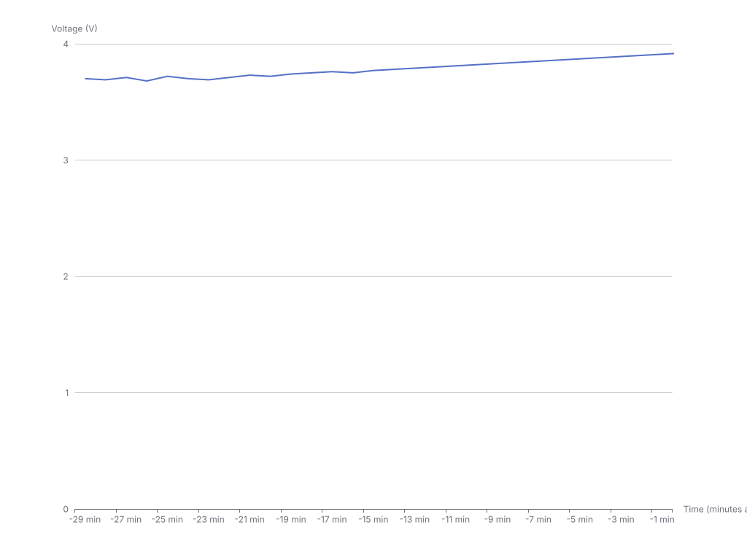Click the -11 min tick label
Image resolution: width=747 pixels, height=560 pixels.
coord(456,520)
